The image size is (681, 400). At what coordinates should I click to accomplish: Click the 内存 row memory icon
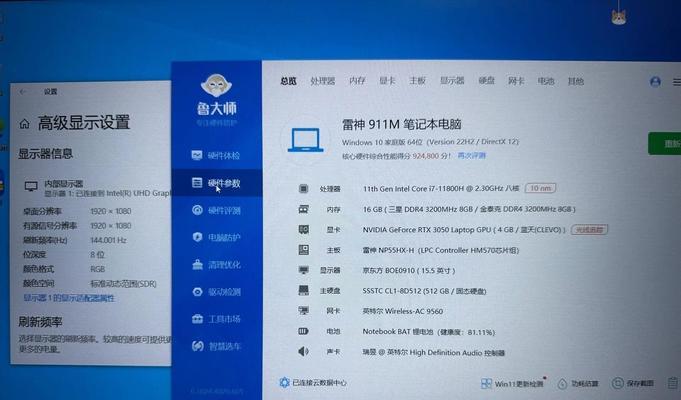[304, 209]
